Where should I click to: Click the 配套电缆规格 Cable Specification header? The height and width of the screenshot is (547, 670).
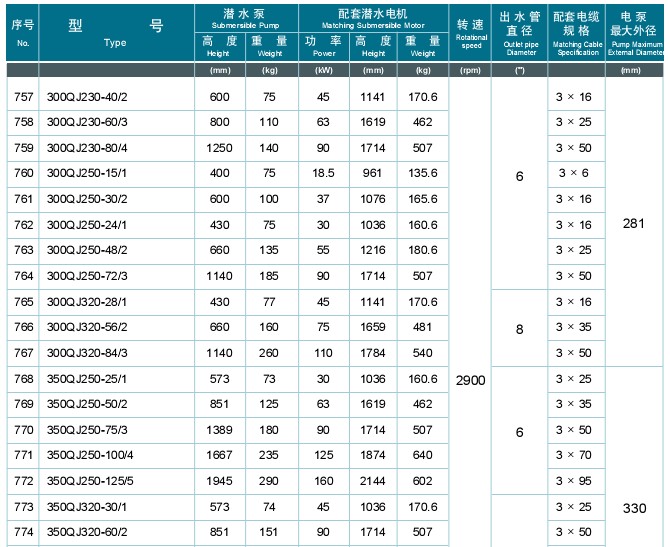tap(576, 32)
